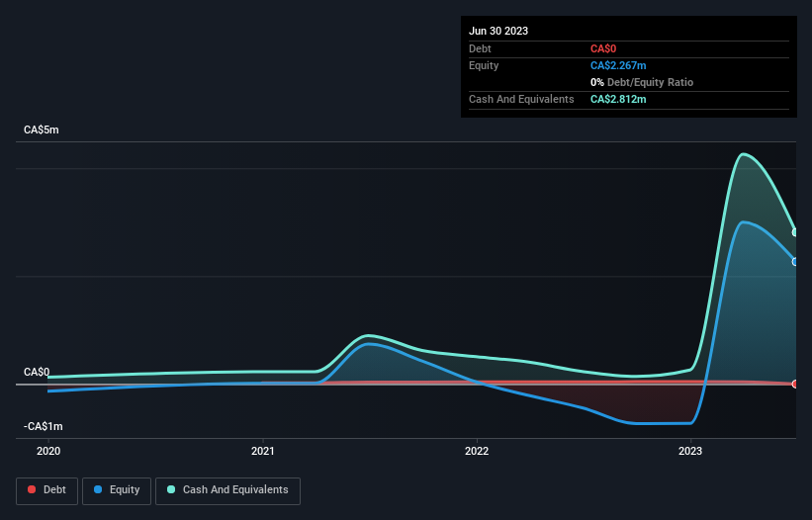Toggle the Cash And Equivalents legend button

coord(227,490)
